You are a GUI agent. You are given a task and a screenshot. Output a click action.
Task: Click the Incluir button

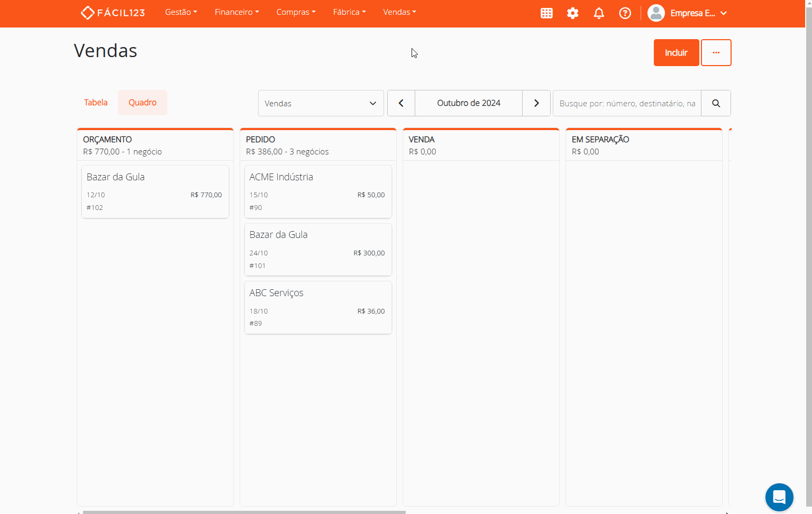click(676, 53)
